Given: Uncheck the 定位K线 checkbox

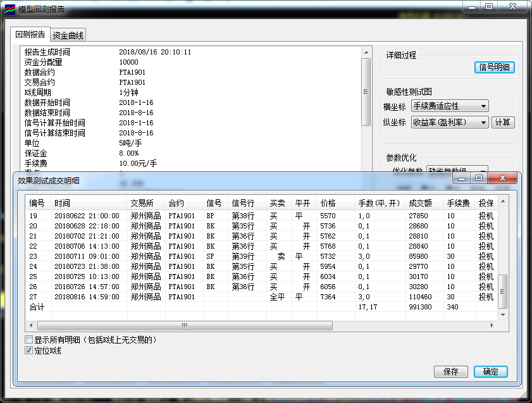Looking at the screenshot, I should click(x=29, y=350).
